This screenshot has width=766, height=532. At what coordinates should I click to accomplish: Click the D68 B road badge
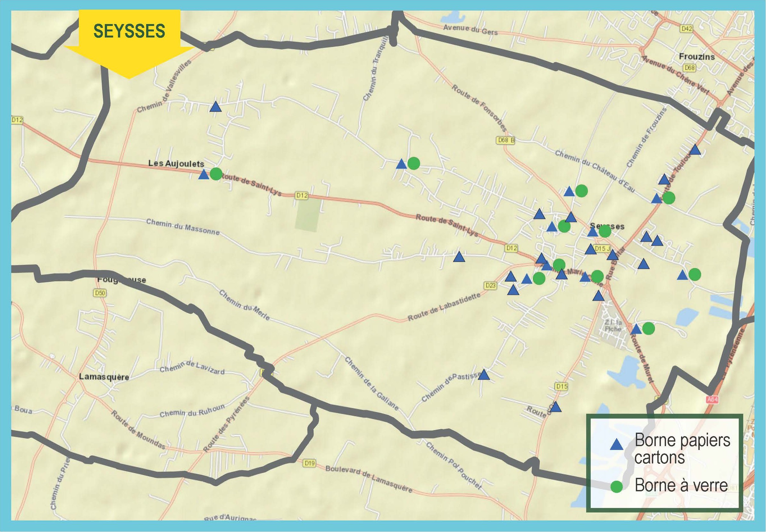point(506,140)
